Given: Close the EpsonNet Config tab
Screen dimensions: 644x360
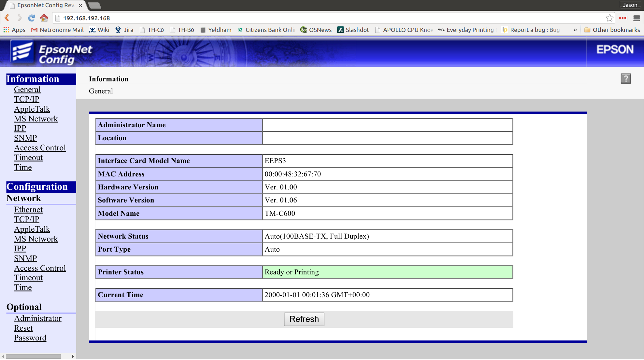Looking at the screenshot, I should (80, 5).
